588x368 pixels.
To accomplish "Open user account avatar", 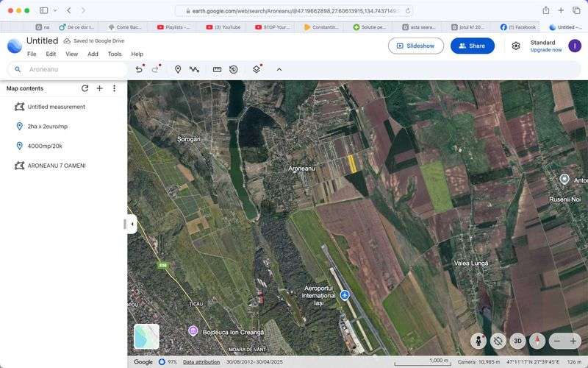I will 575,46.
